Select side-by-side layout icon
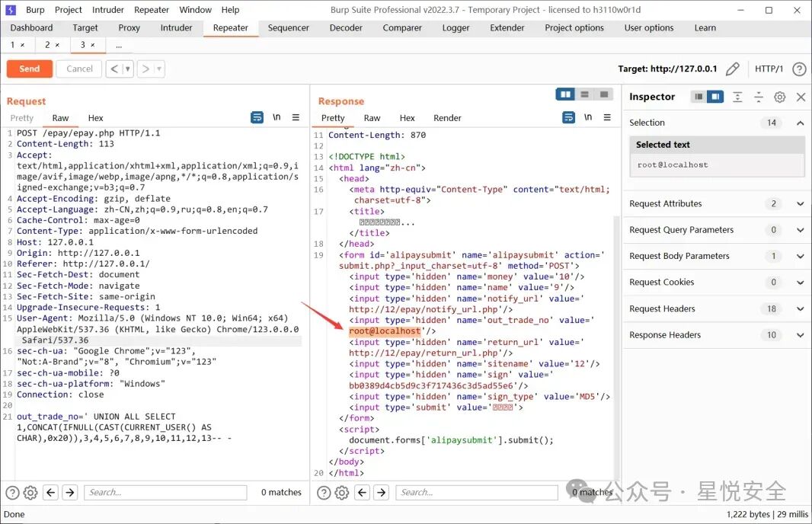 tap(565, 94)
